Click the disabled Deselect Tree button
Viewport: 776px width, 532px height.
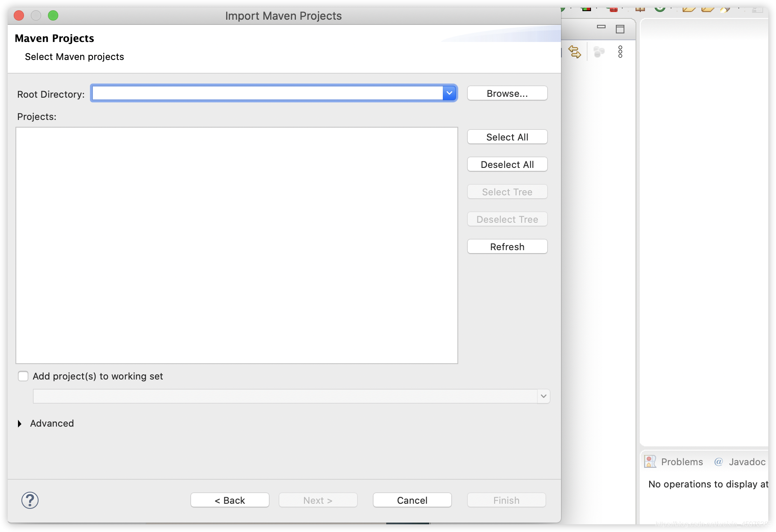[x=507, y=219]
